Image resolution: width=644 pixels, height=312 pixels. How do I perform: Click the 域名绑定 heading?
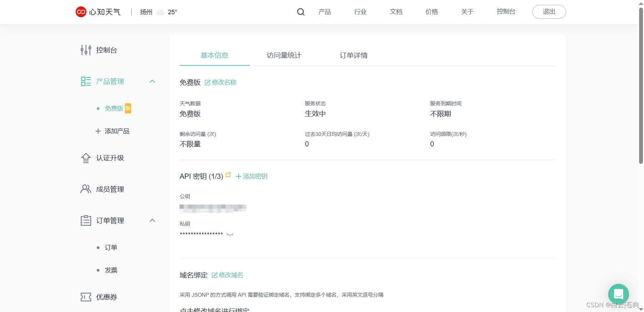coord(193,275)
